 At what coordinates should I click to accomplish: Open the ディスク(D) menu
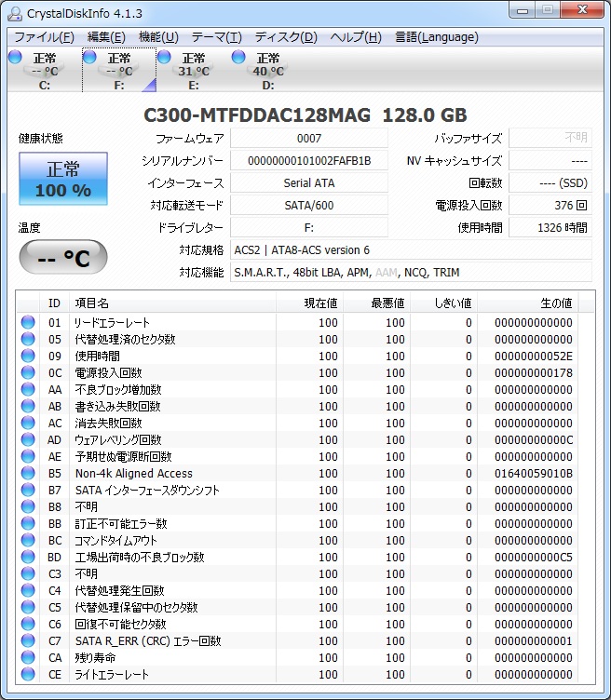286,36
